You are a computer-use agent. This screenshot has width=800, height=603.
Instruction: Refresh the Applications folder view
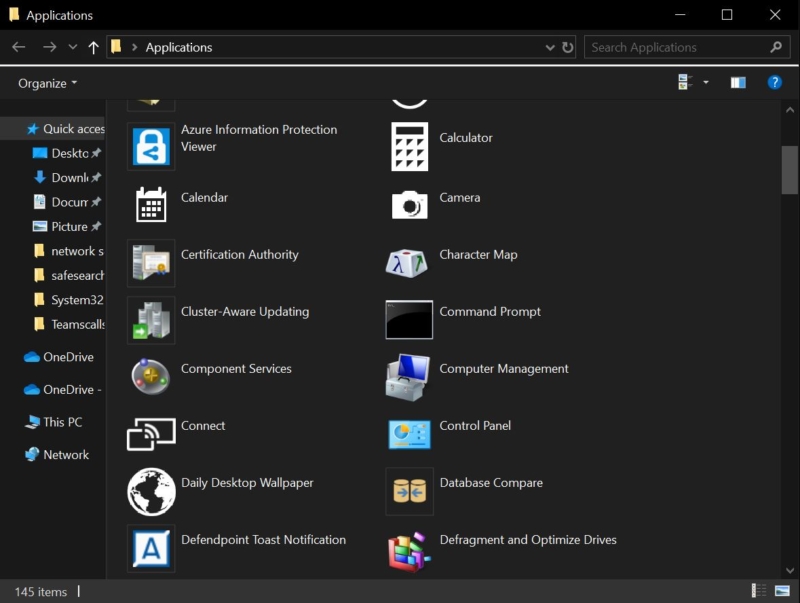[567, 47]
